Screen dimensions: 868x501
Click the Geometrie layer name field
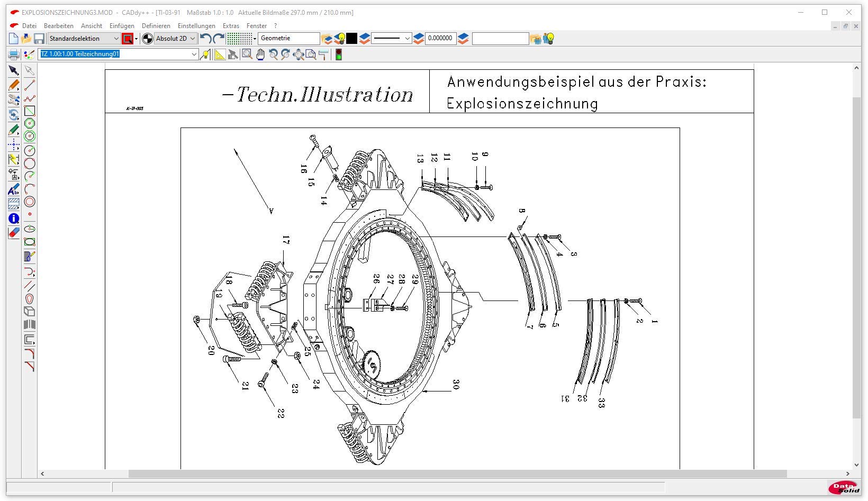coord(290,39)
